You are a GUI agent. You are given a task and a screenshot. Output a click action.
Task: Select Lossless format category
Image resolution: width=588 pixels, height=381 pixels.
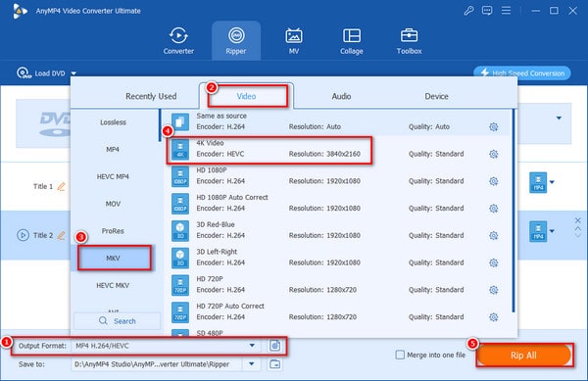tap(113, 122)
